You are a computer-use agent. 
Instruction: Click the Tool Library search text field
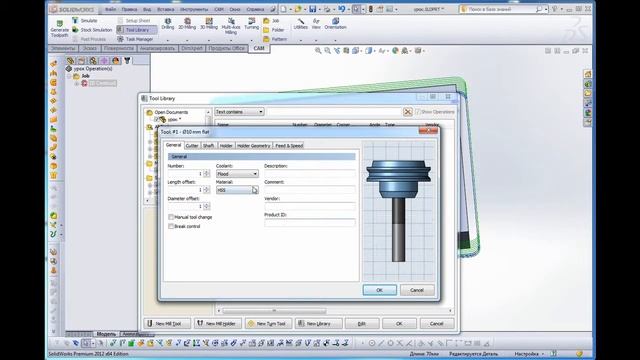tap(334, 112)
